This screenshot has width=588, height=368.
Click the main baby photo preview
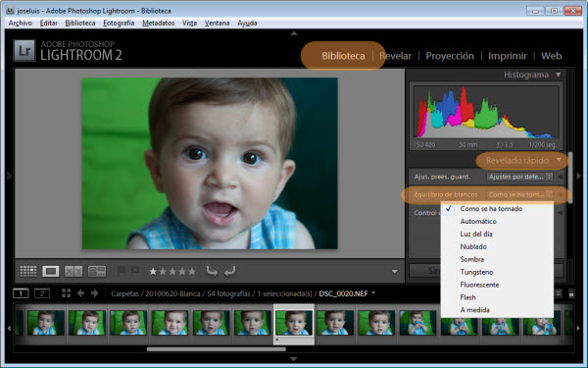pos(210,163)
